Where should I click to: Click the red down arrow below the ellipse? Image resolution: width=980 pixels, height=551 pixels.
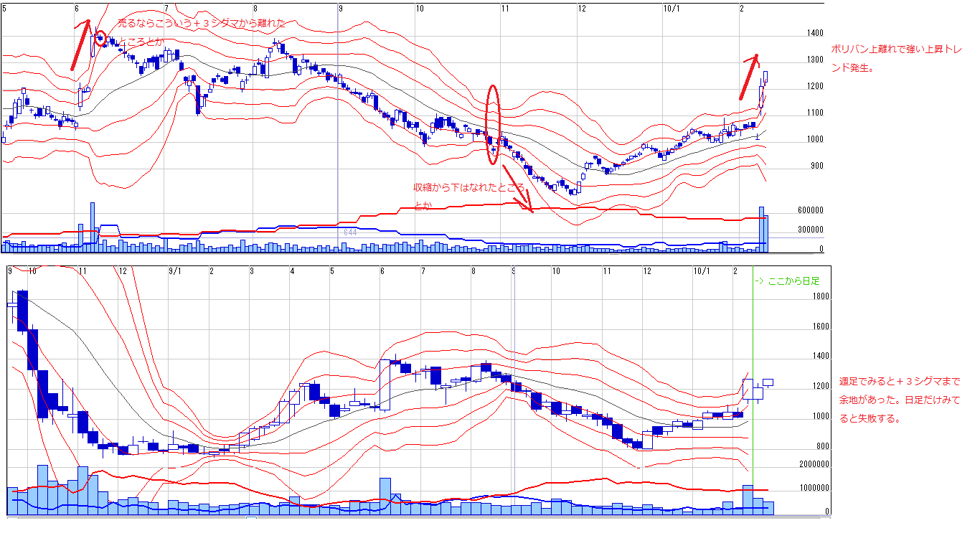(x=517, y=189)
